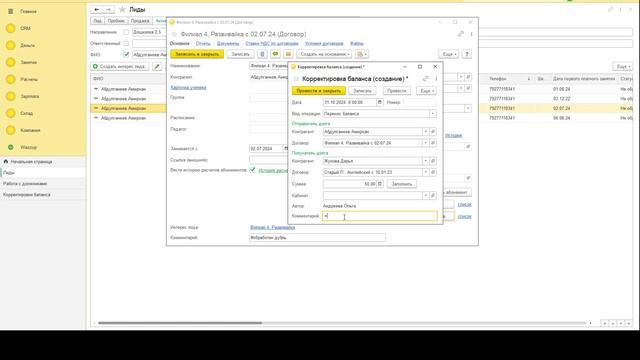Open Условия договоров tab
640x360 pixels.
point(324,43)
